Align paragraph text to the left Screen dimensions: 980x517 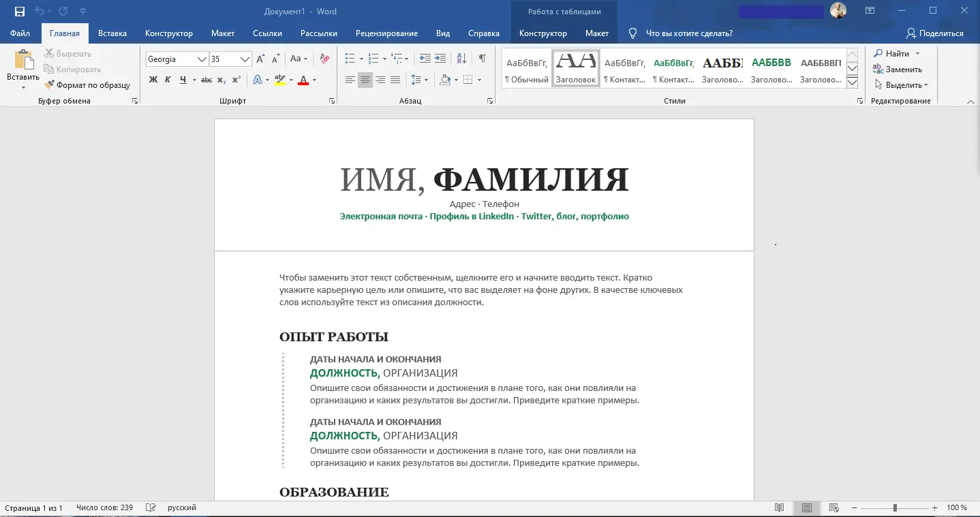tap(350, 80)
